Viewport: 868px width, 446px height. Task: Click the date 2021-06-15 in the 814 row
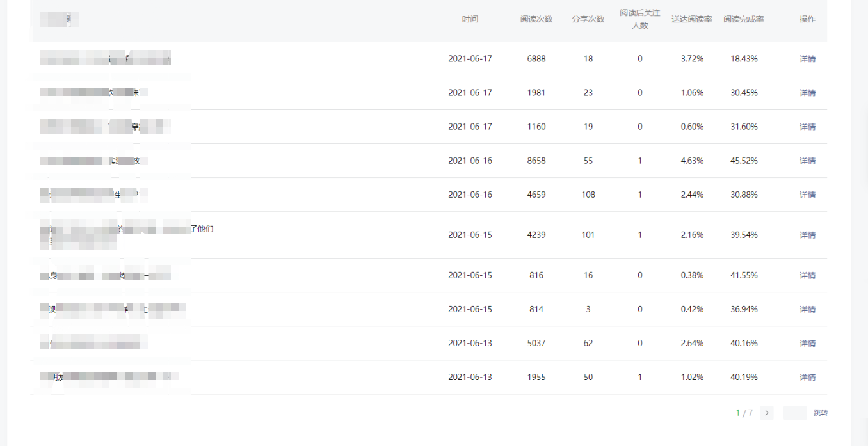click(x=470, y=309)
